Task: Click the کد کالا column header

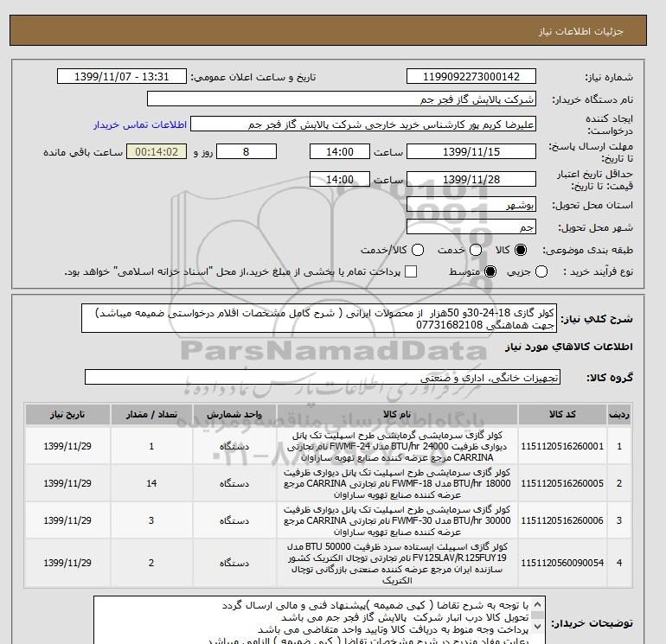Action: coord(562,414)
